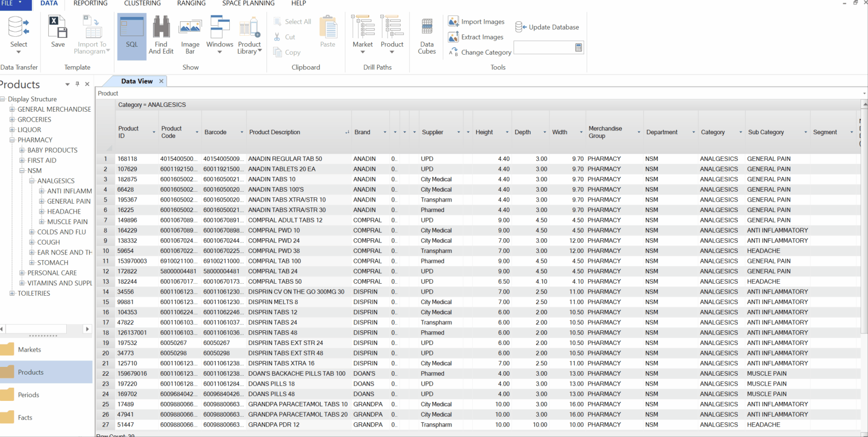
Task: Open the Brand column filter dropdown
Action: click(385, 133)
